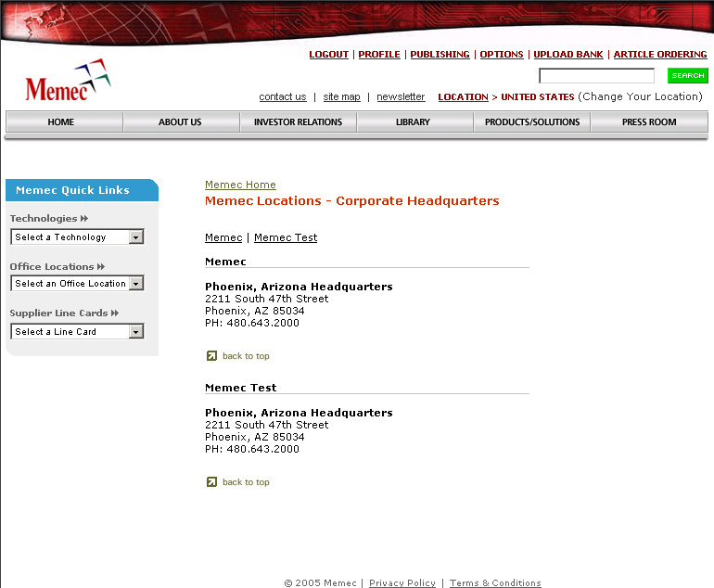The image size is (714, 588).
Task: Open the Upload Bank link
Action: (567, 55)
